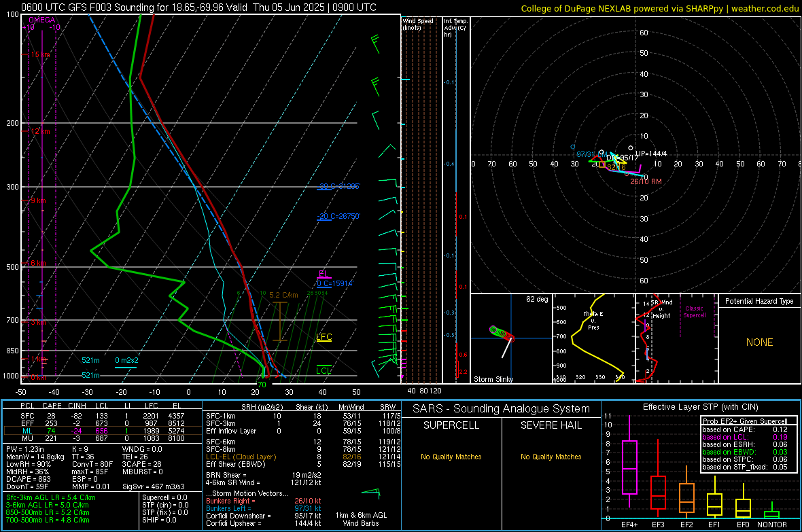
Task: Select the SFC-1km kinematics row
Action: tap(303, 416)
